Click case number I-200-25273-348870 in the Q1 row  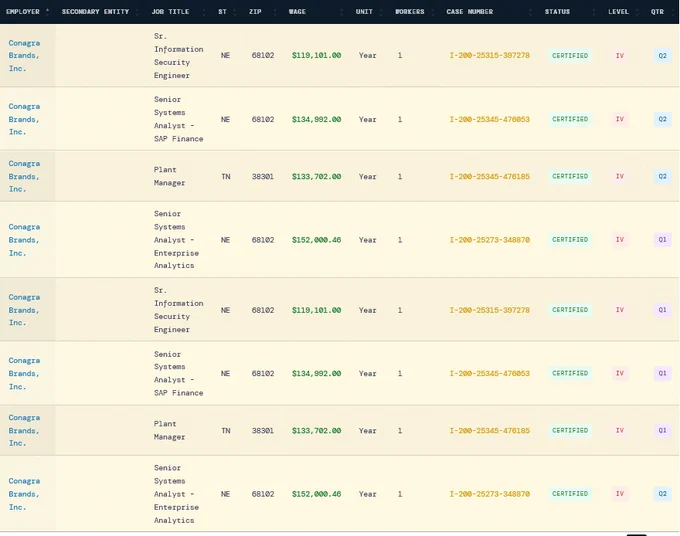pyautogui.click(x=490, y=239)
